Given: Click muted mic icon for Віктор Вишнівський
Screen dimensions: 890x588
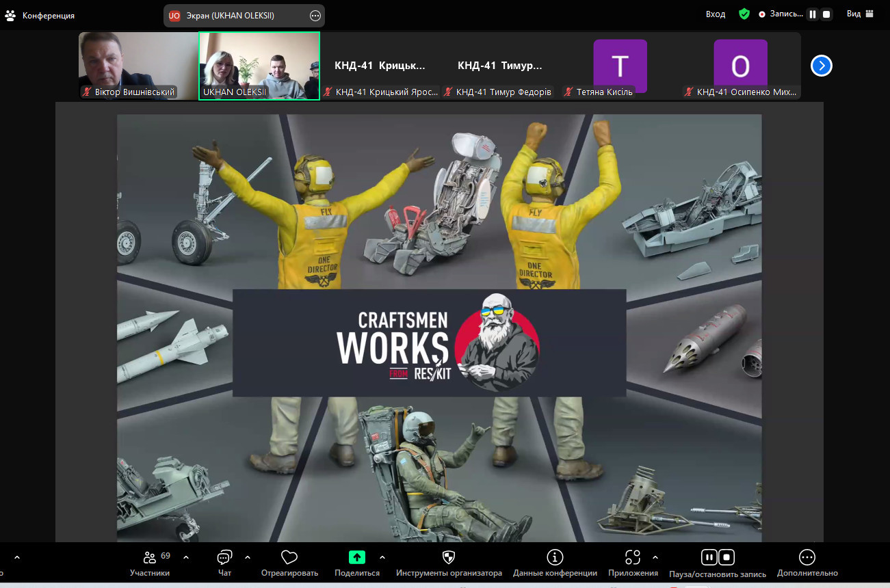Looking at the screenshot, I should tap(87, 92).
